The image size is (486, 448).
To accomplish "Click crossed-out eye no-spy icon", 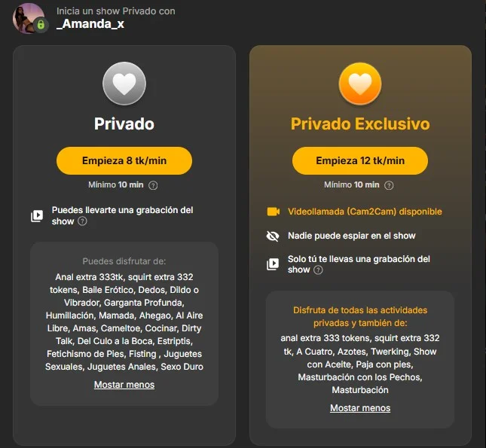I will (x=273, y=236).
